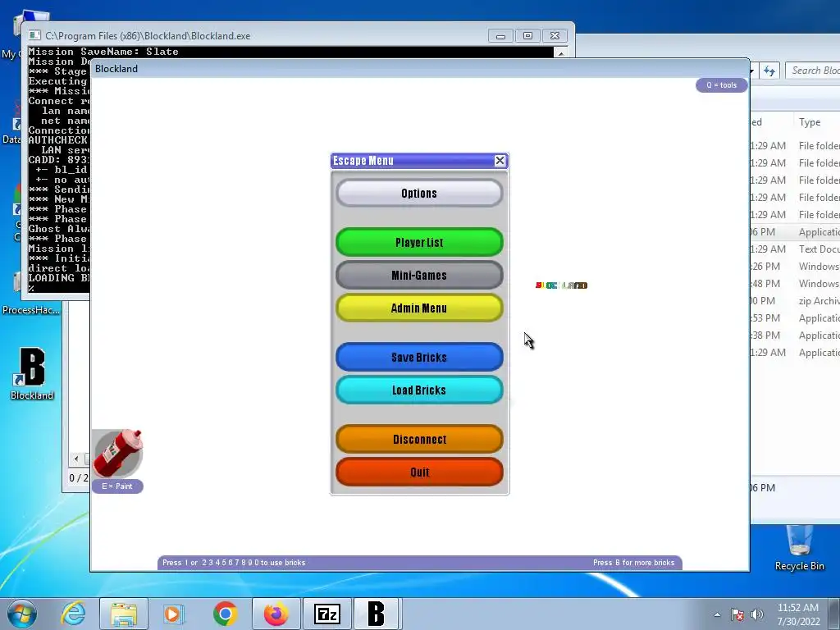The image size is (840, 630).
Task: Select the zip Archive row in Explorer
Action: pos(795,301)
